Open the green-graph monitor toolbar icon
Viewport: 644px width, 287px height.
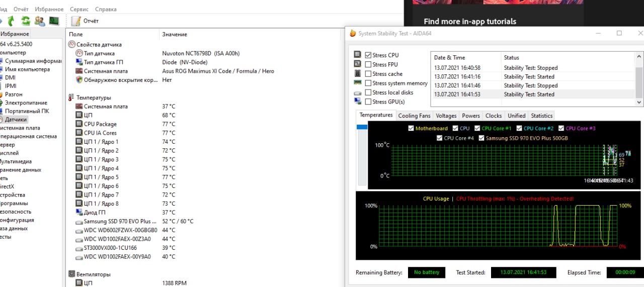[54, 21]
